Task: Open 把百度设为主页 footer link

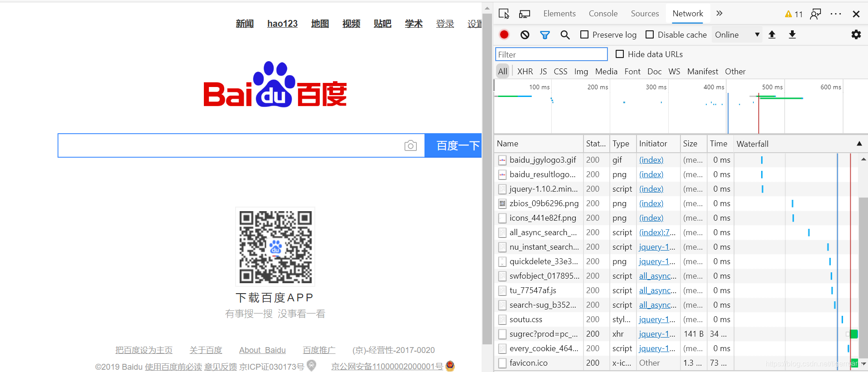Action: 144,350
